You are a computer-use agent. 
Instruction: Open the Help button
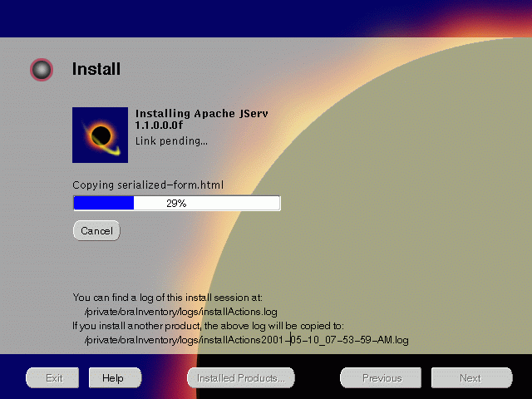pos(115,377)
